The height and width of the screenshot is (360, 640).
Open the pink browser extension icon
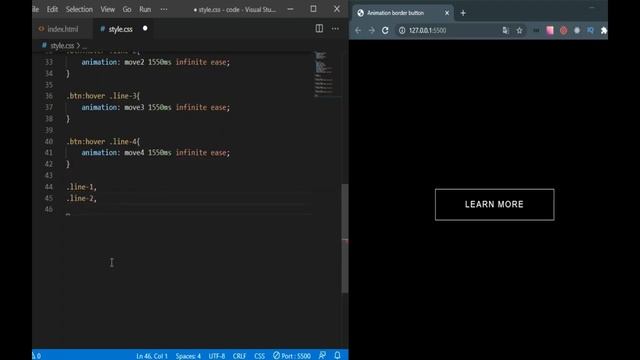click(550, 30)
